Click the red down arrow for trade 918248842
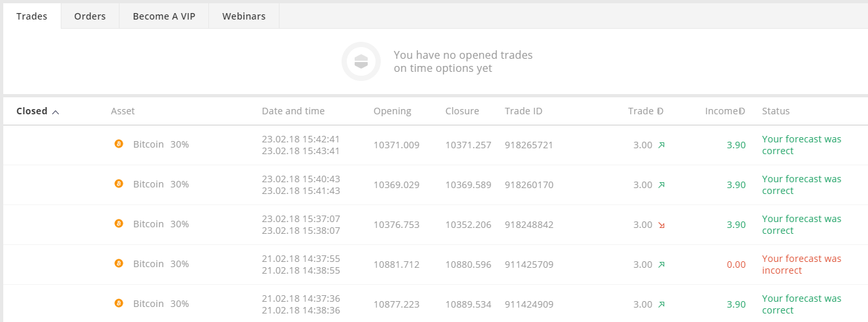The image size is (868, 322). [x=662, y=225]
